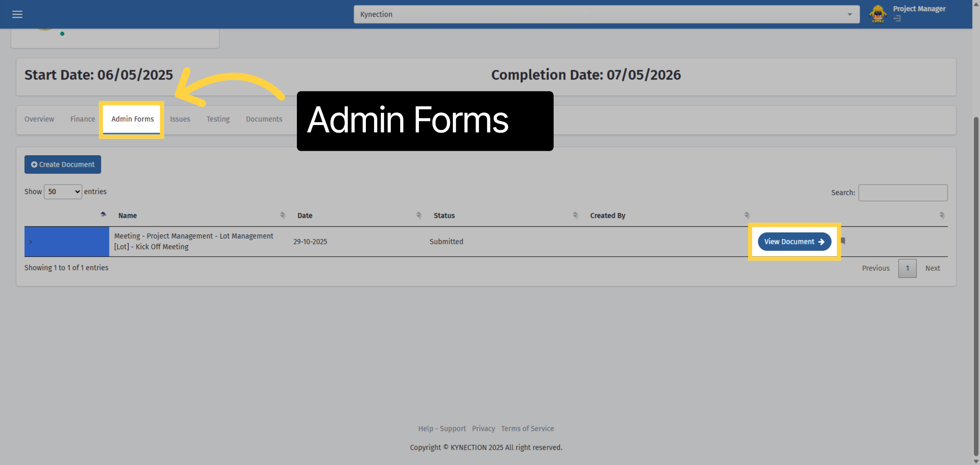
Task: Sort by the Date column arrows
Action: [x=419, y=215]
